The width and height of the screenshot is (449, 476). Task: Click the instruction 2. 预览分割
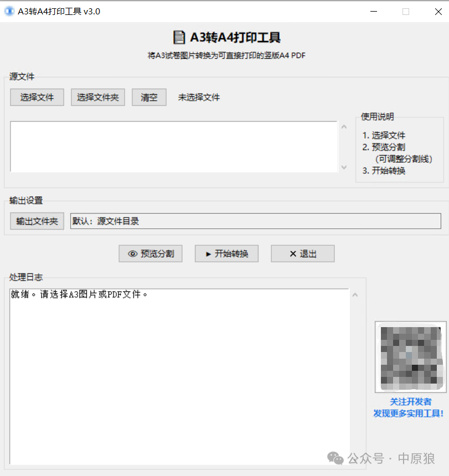[x=384, y=147]
